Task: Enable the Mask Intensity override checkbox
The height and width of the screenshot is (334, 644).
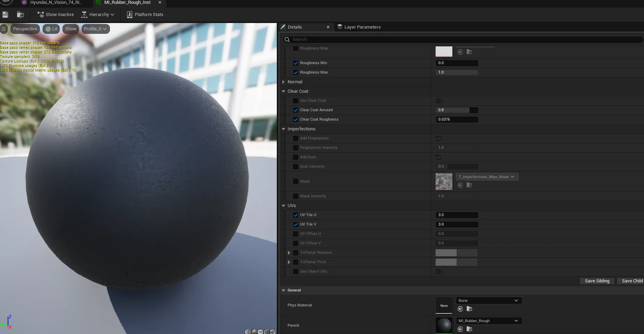Action: tap(296, 196)
